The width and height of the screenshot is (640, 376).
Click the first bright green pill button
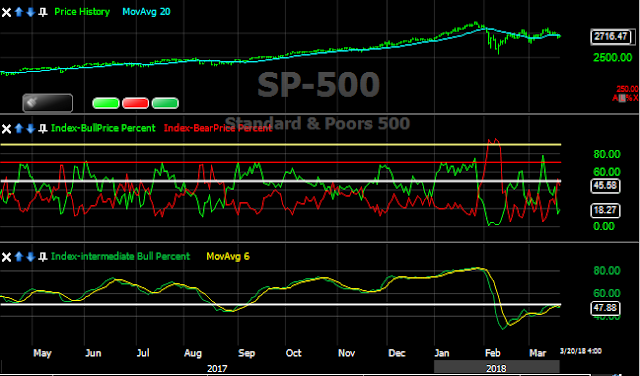click(x=106, y=103)
